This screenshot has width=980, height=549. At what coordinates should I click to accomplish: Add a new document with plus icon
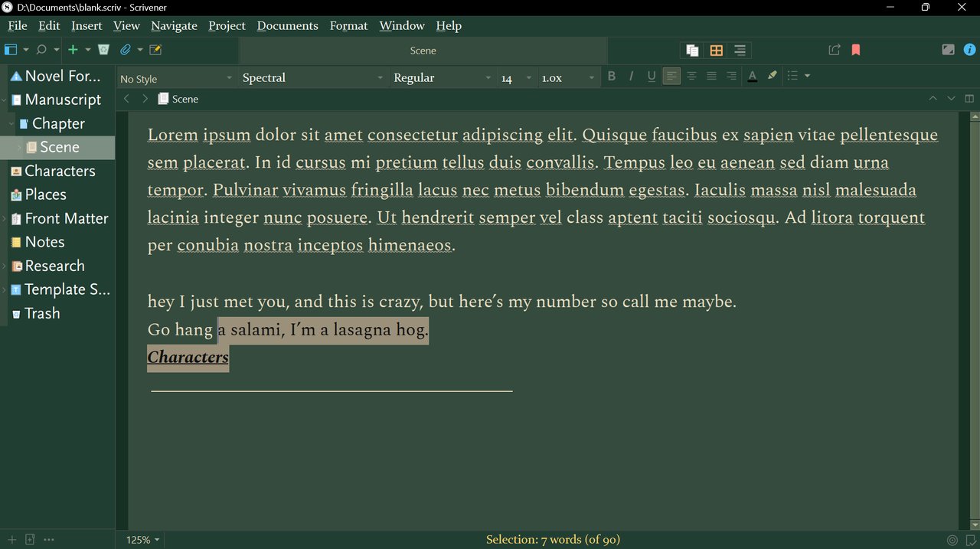(73, 50)
